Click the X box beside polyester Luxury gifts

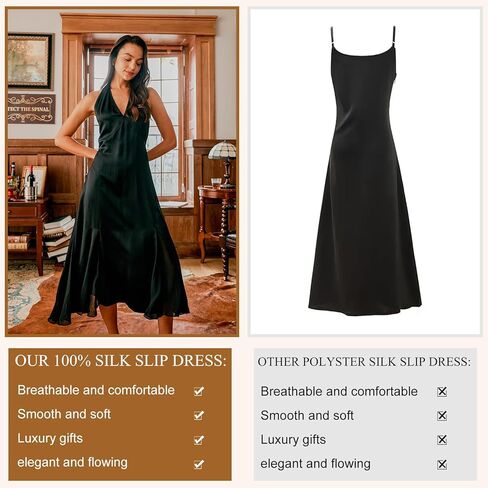click(x=442, y=440)
